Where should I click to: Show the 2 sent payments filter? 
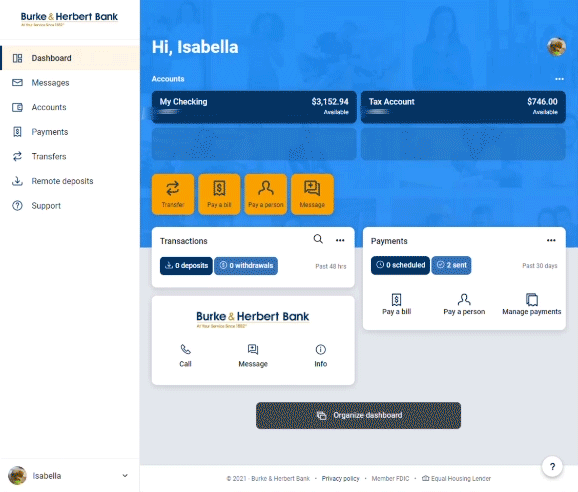coord(451,265)
